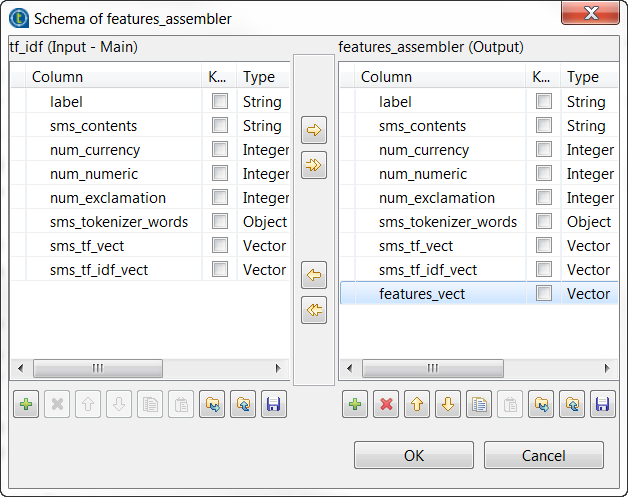628x497 pixels.
Task: Save the output schema as file
Action: [x=601, y=404]
